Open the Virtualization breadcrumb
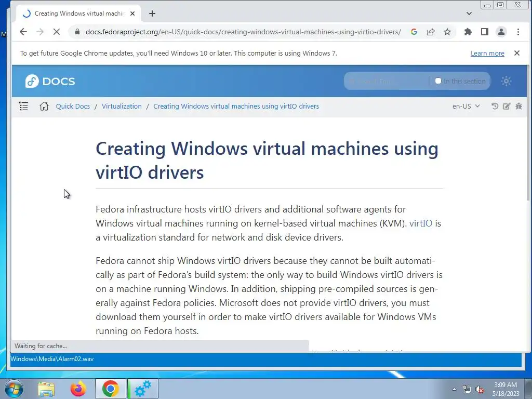 pyautogui.click(x=122, y=106)
